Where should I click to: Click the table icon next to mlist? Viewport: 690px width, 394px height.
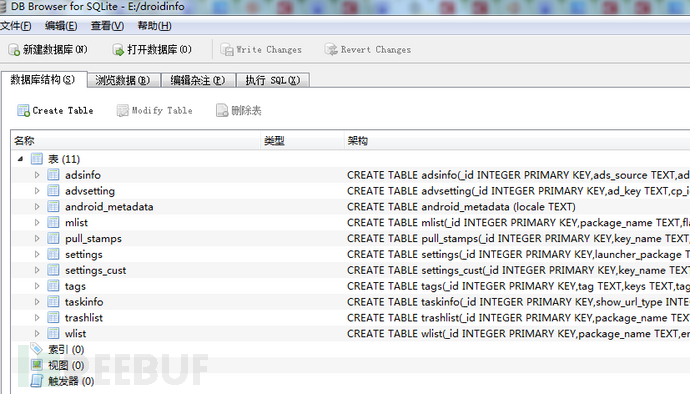coord(53,222)
